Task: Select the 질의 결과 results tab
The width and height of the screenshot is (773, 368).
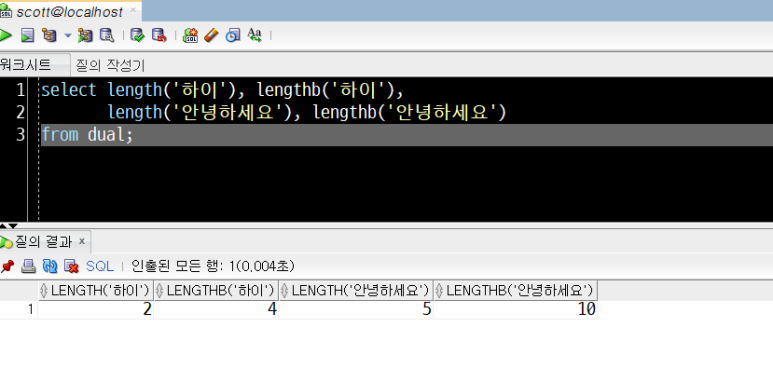Action: [44, 242]
